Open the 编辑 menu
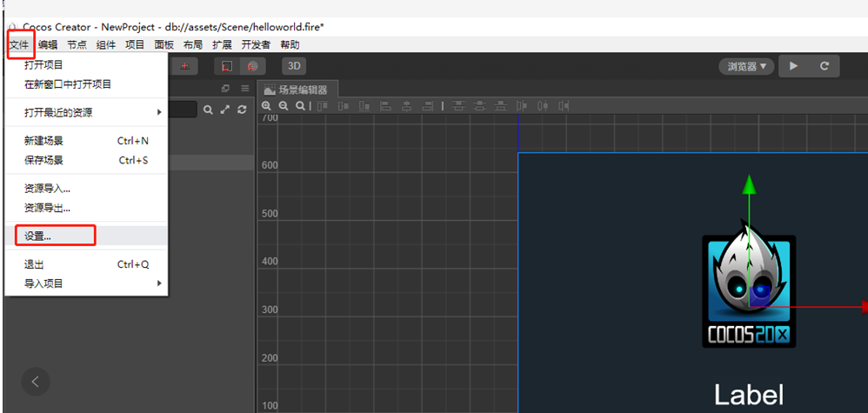Viewport: 868px width, 413px height. coord(48,45)
